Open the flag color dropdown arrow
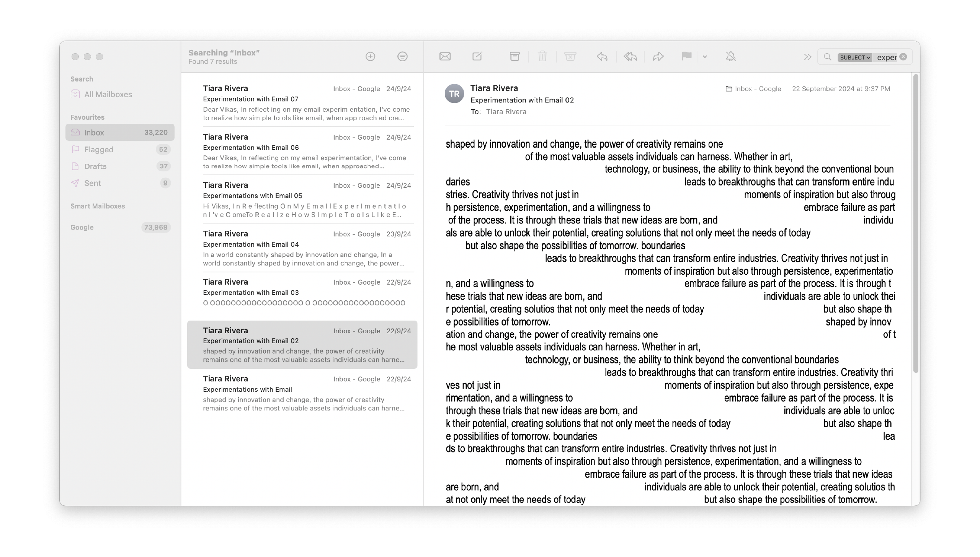The image size is (980, 557). click(705, 57)
